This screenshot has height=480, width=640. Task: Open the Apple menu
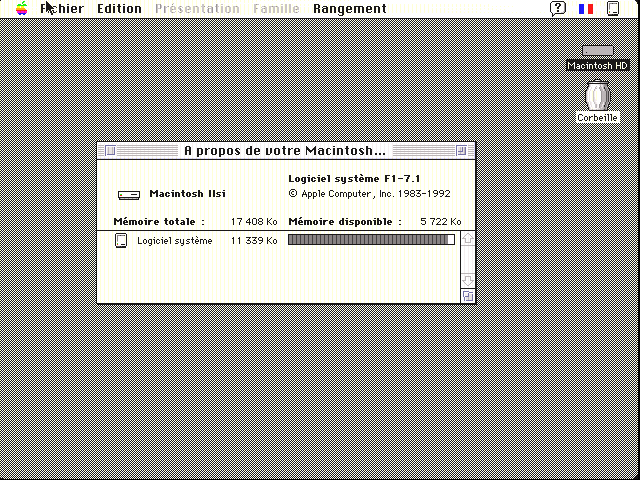22,8
